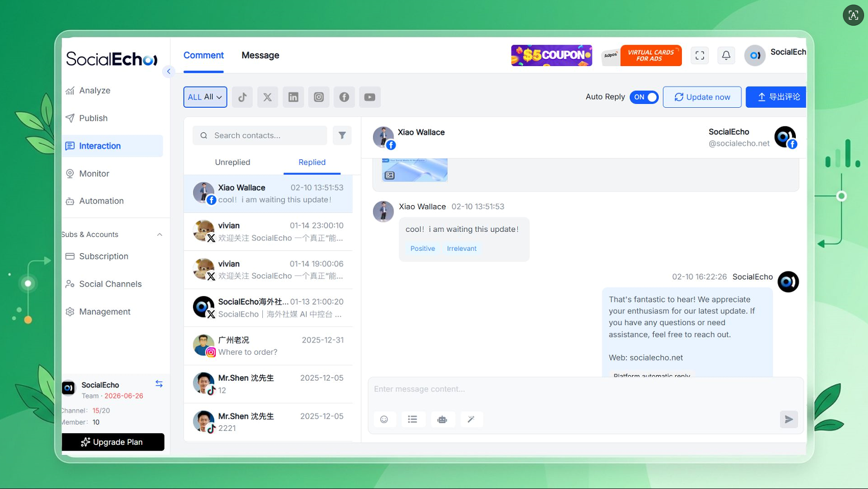The height and width of the screenshot is (489, 868).
Task: Open Xiao Wallace's avatar in chat header
Action: click(383, 137)
